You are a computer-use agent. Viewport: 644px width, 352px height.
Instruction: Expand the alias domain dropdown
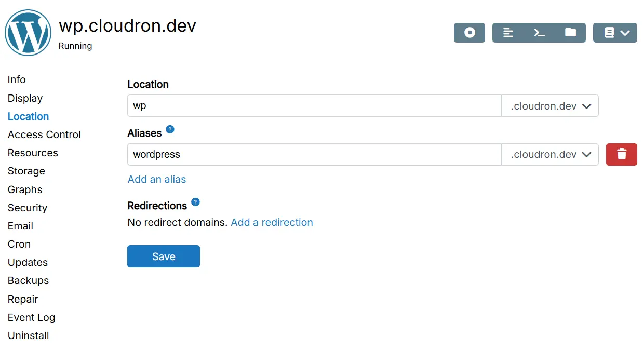550,155
